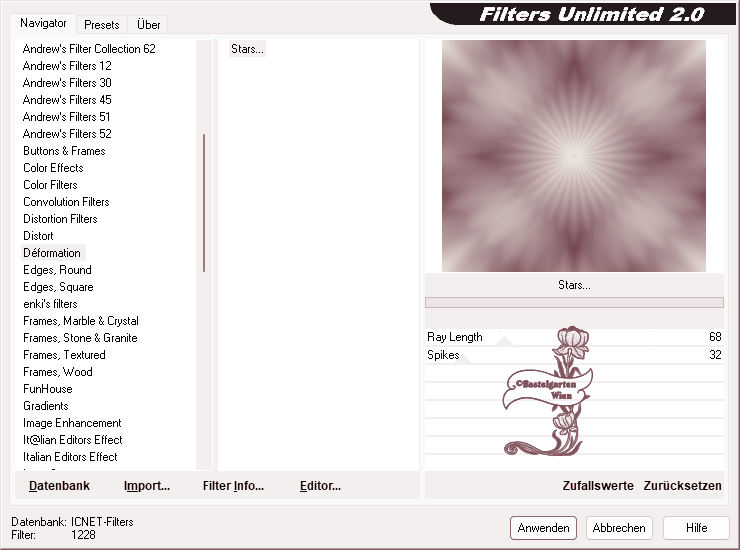Viewport: 740px width, 550px height.
Task: Switch to the Navigator tab
Action: coord(43,23)
